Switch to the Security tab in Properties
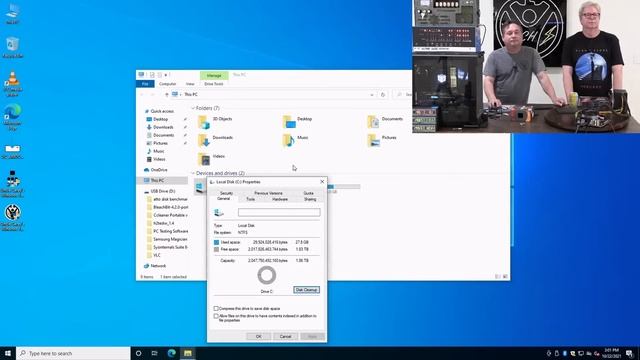 226,193
